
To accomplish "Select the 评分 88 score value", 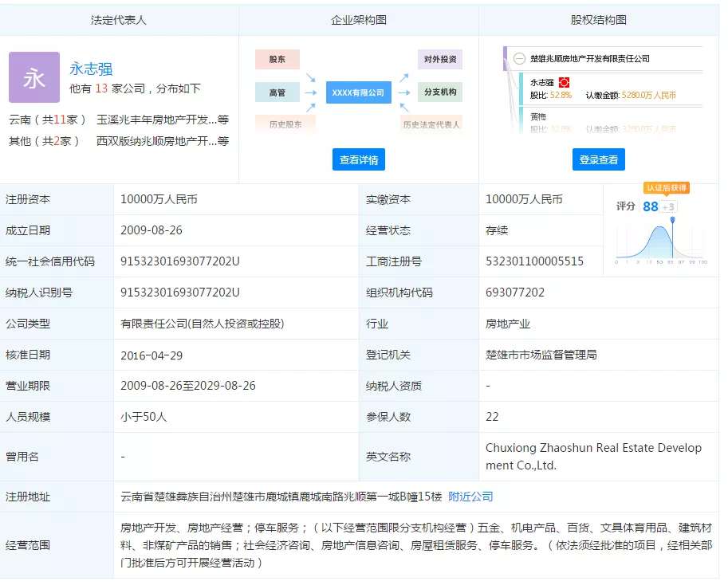I will [x=651, y=206].
